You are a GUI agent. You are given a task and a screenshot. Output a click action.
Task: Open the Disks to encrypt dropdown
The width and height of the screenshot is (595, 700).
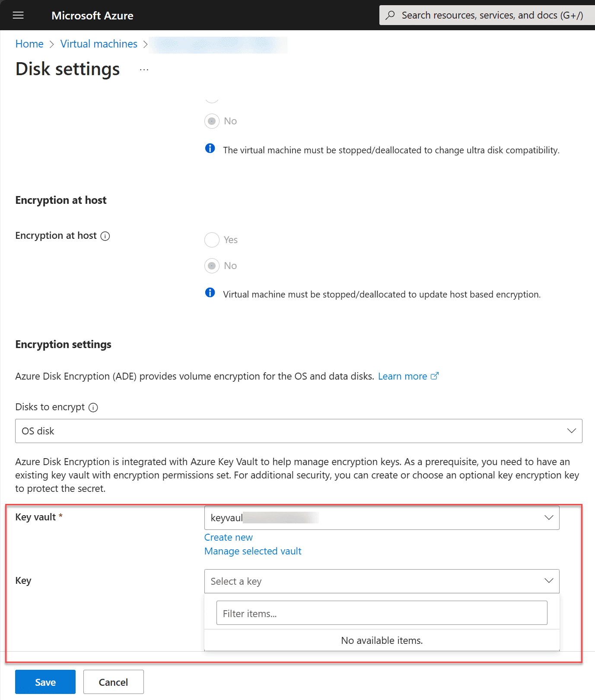click(x=299, y=431)
